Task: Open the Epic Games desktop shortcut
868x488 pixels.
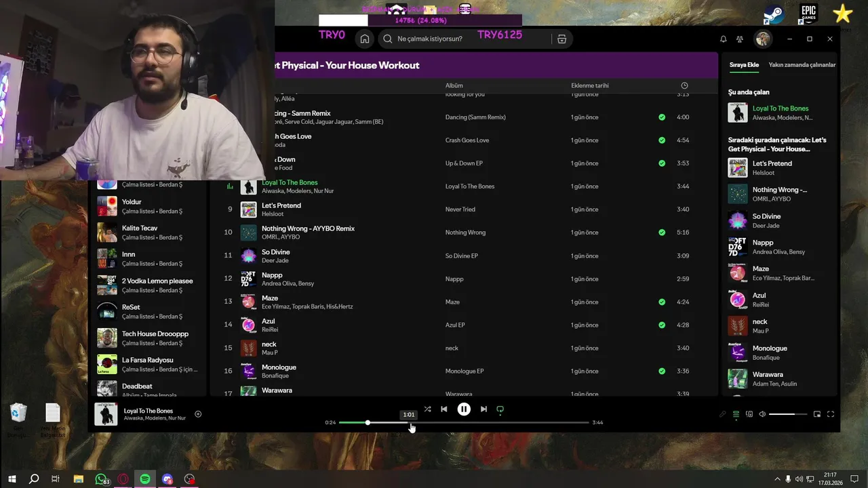Action: pos(808,14)
